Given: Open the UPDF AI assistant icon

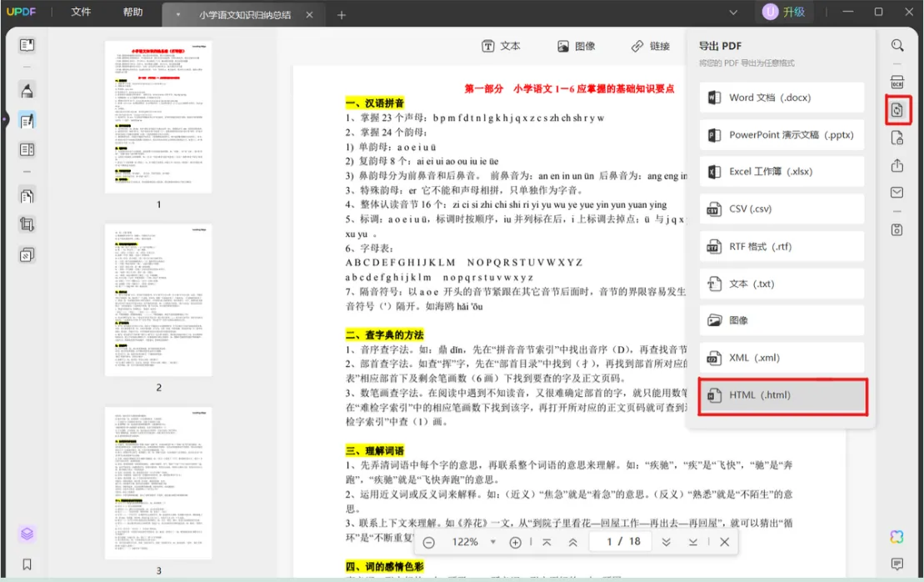Looking at the screenshot, I should pos(897,537).
